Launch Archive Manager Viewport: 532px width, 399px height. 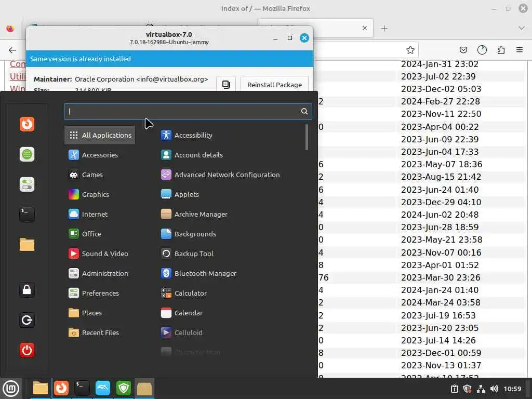(194, 214)
